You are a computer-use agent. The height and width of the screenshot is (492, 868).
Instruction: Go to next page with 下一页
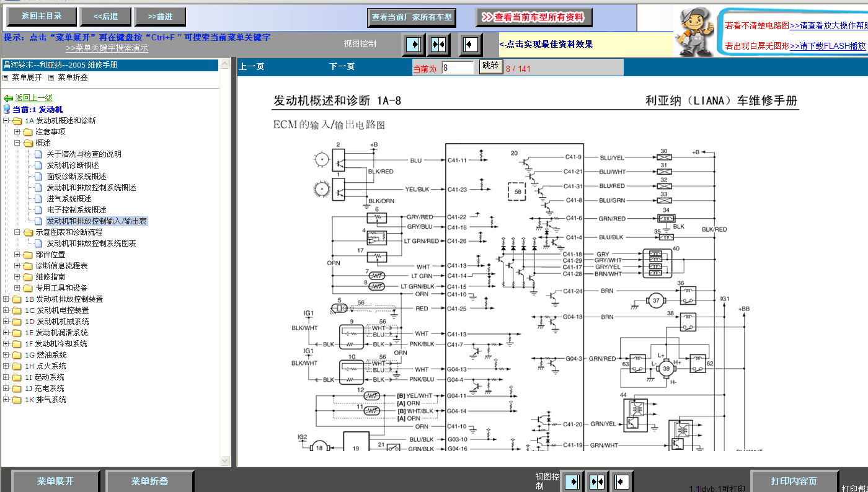[x=342, y=67]
